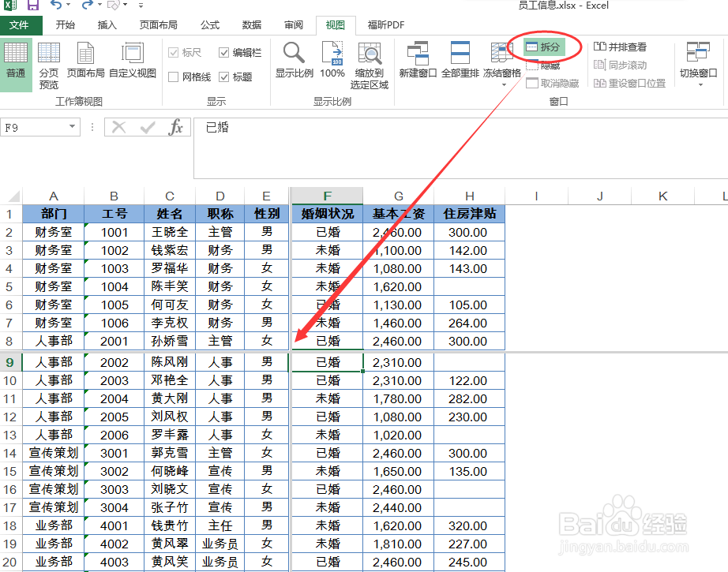728x572 pixels.
Task: Open the 插入 Insert tab
Action: click(x=107, y=25)
